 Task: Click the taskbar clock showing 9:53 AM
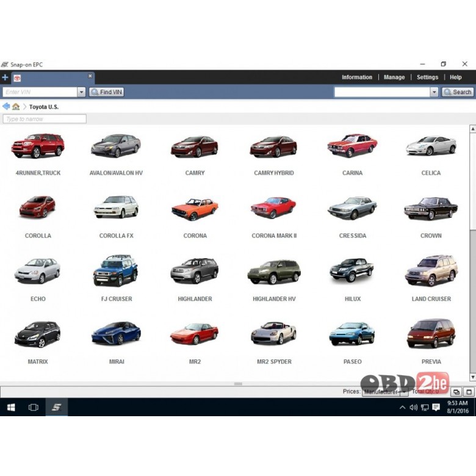(x=458, y=407)
